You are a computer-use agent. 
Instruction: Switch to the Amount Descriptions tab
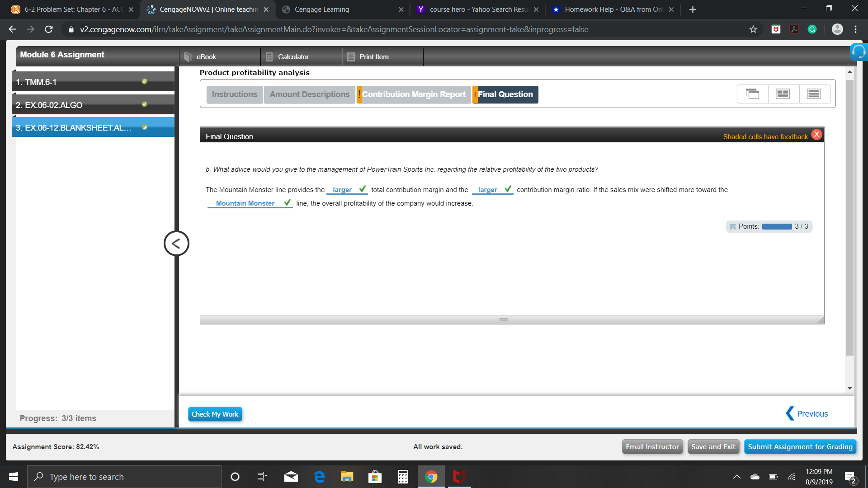309,94
